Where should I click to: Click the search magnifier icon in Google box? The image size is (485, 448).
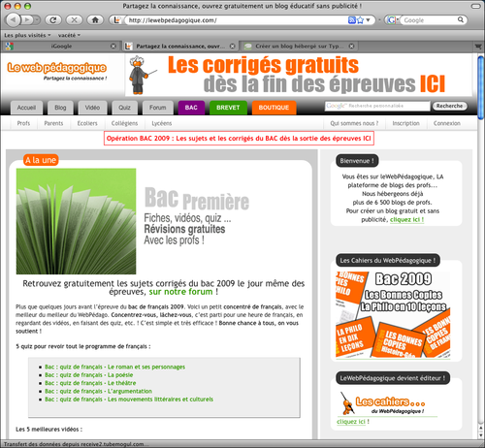[461, 20]
